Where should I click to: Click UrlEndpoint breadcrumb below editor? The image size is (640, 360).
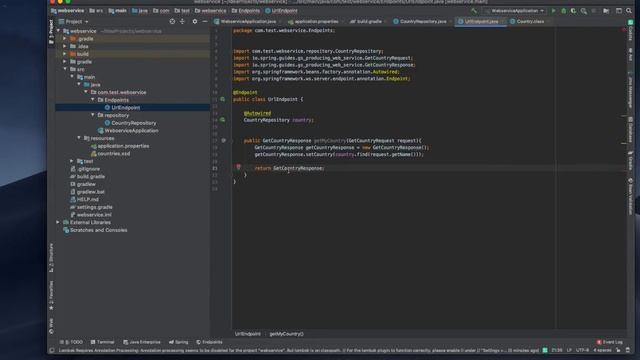(x=247, y=334)
